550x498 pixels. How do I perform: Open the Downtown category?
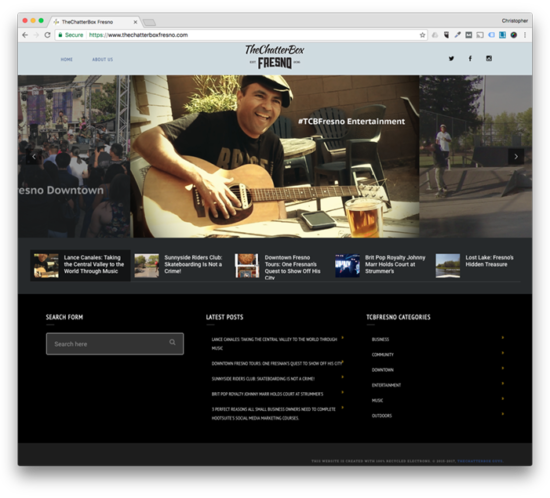coord(383,370)
